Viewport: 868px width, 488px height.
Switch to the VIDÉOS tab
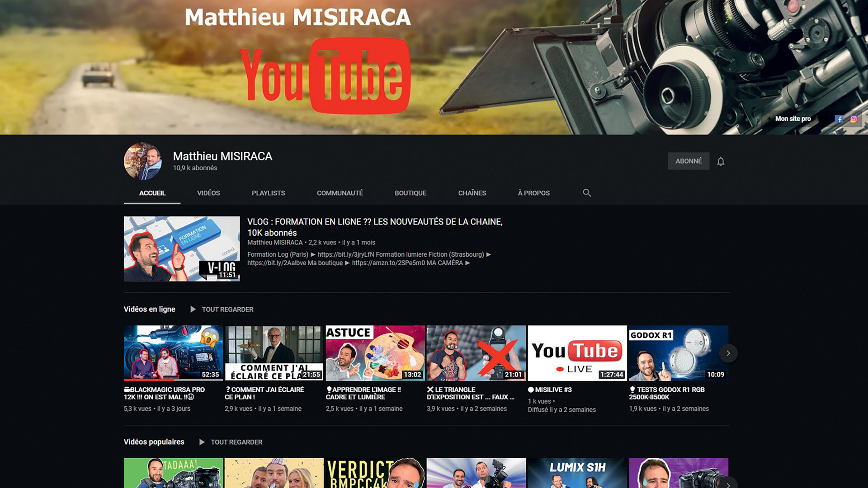208,193
